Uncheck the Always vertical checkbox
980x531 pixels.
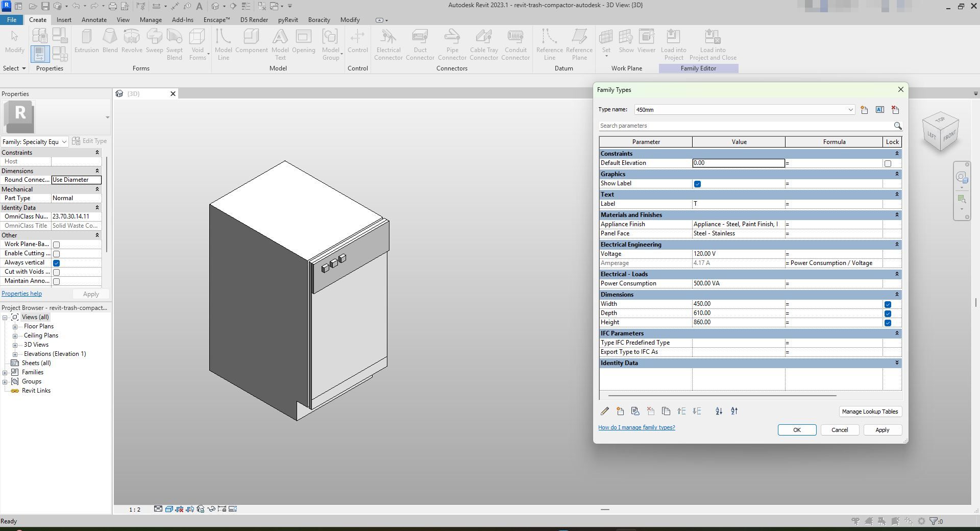click(x=57, y=263)
